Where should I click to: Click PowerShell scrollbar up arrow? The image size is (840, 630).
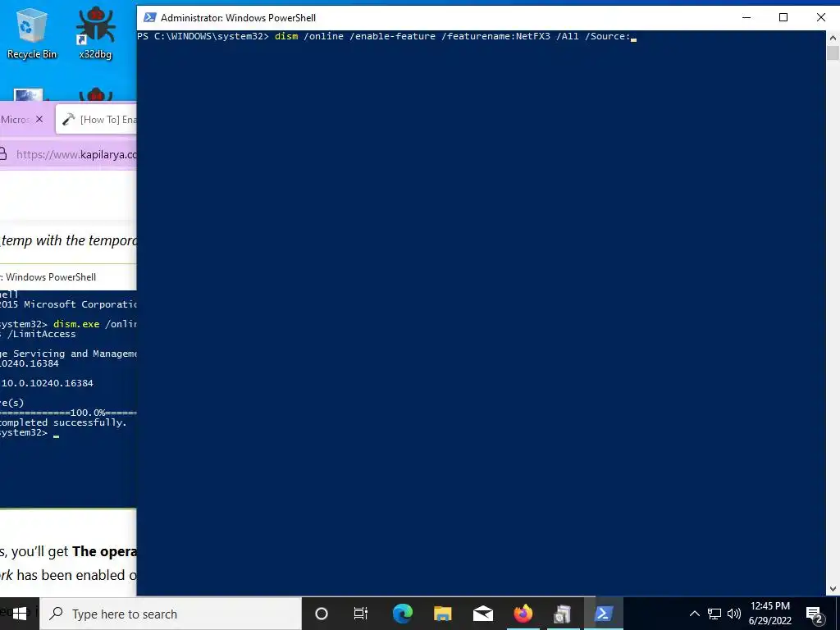833,38
